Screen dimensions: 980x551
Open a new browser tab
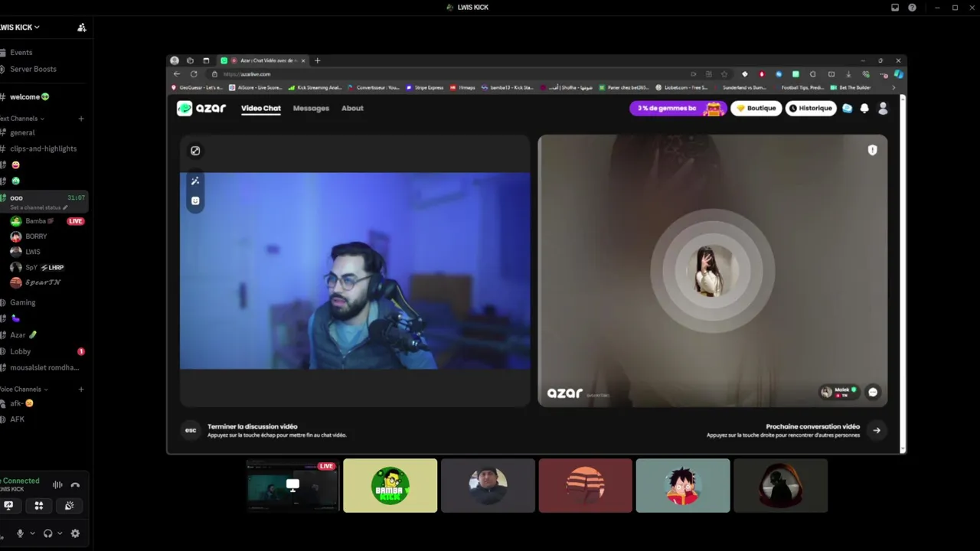point(318,60)
